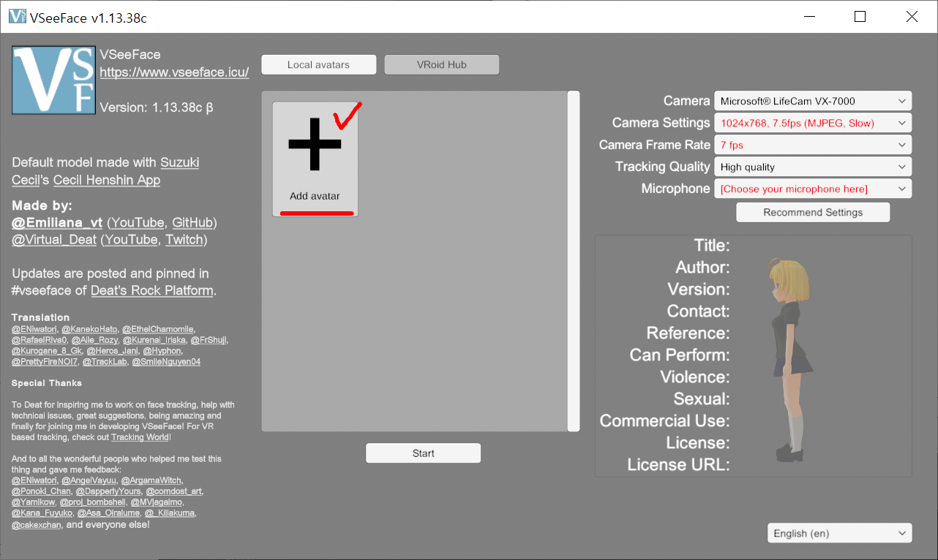Open the Cecil Henshin App link
The width and height of the screenshot is (938, 560).
[x=107, y=180]
